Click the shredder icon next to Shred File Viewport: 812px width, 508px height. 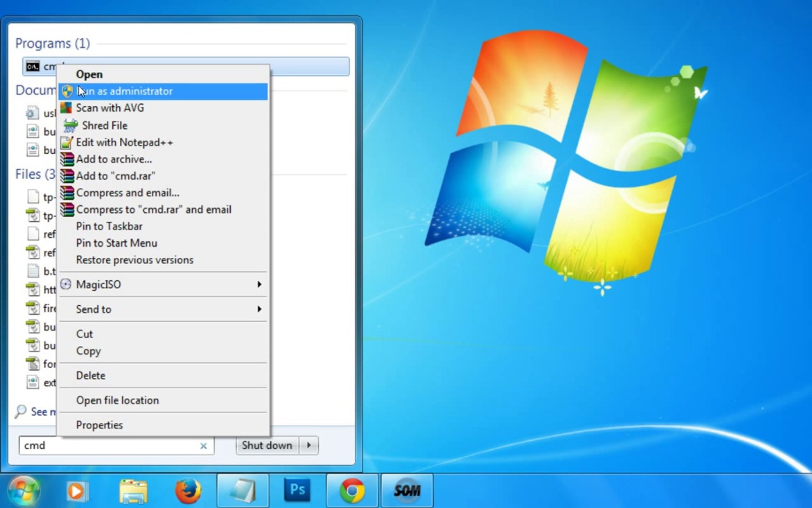[70, 125]
